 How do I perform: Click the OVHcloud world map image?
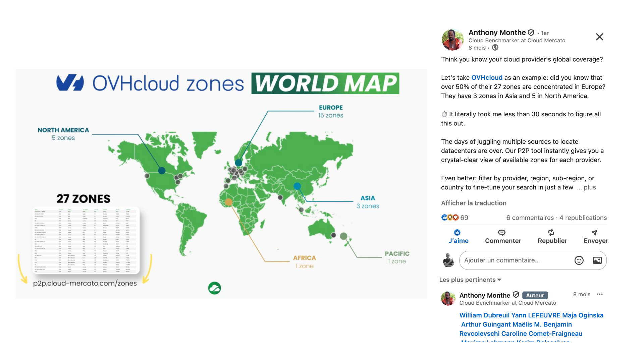pyautogui.click(x=221, y=184)
